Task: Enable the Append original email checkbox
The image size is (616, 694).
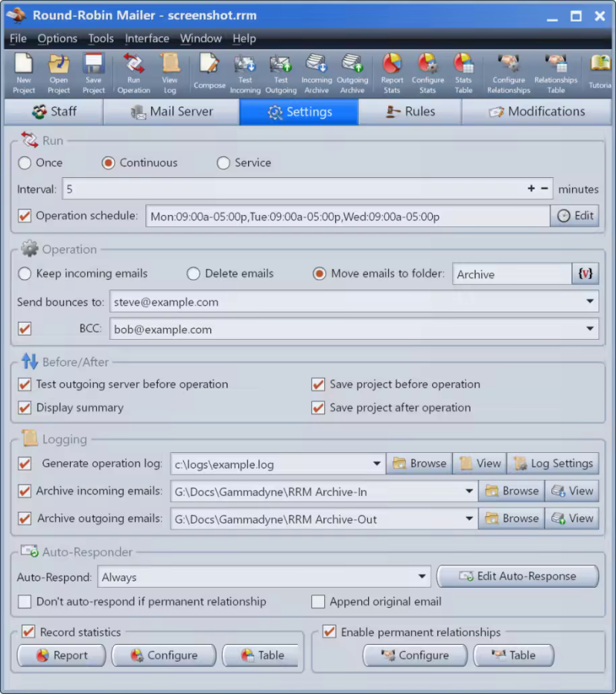Action: pyautogui.click(x=318, y=602)
